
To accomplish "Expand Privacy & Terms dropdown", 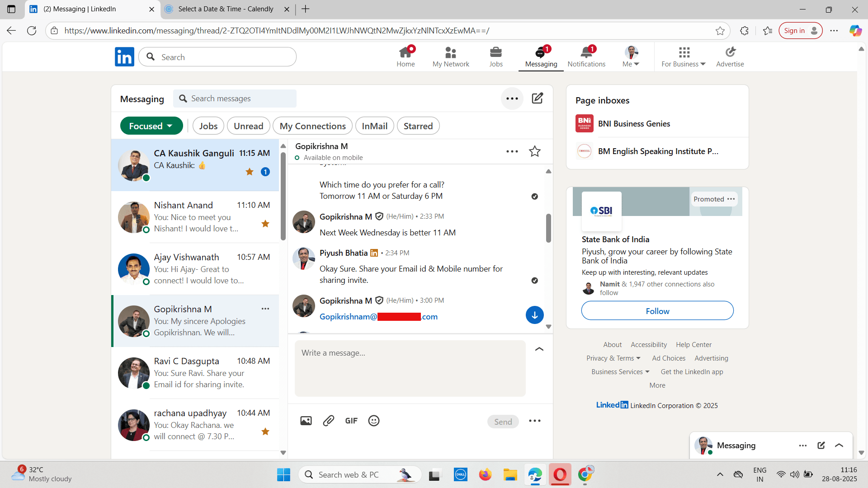I will tap(613, 358).
